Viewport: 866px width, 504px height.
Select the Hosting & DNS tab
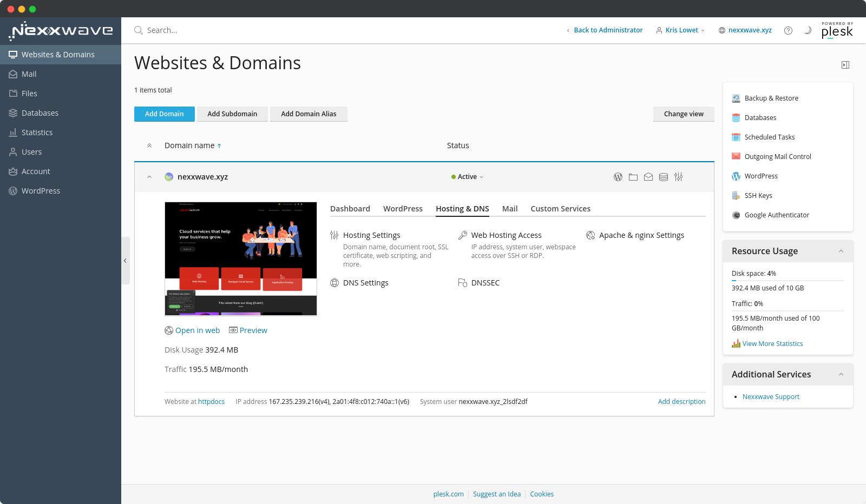[x=462, y=209]
